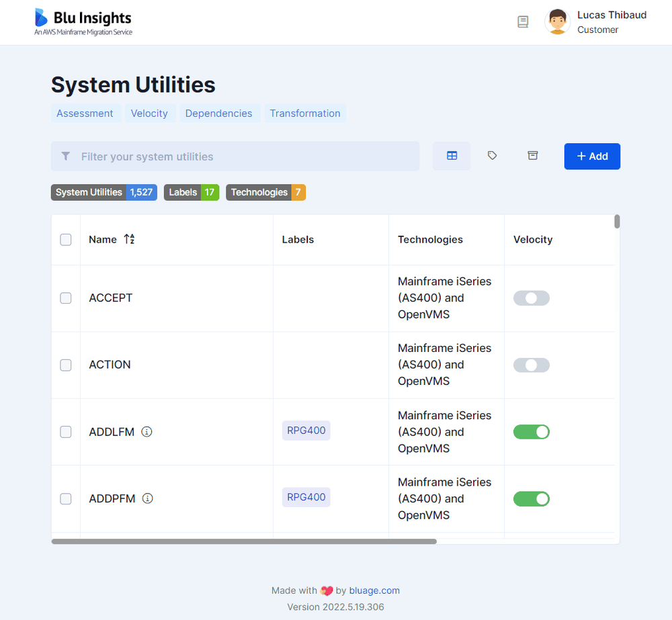Click the Blu Insights logo

[x=82, y=21]
